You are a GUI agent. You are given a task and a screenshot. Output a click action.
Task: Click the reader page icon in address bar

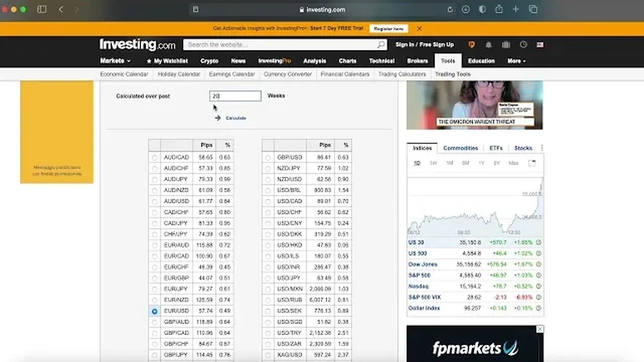click(196, 9)
